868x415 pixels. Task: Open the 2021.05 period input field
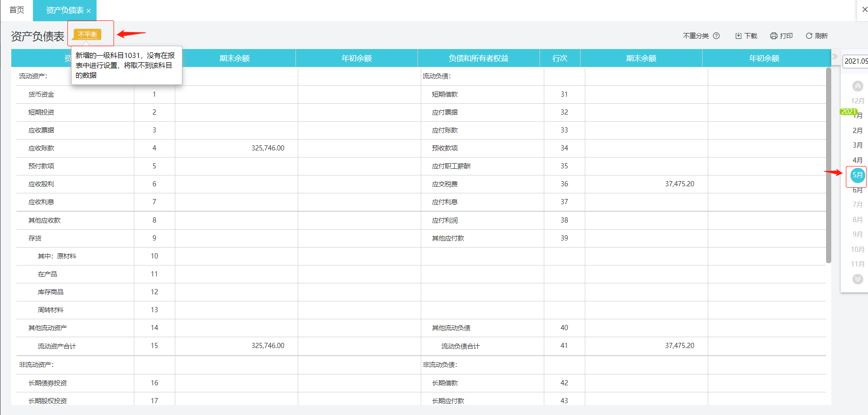(x=855, y=61)
